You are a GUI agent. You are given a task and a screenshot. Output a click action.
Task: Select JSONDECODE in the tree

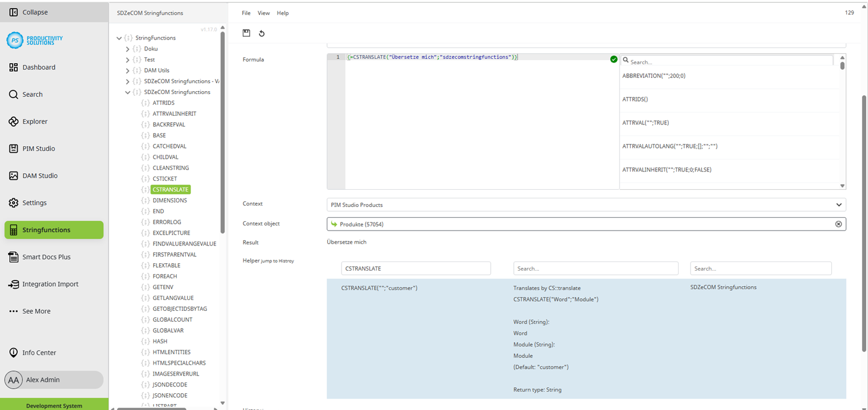click(x=169, y=385)
